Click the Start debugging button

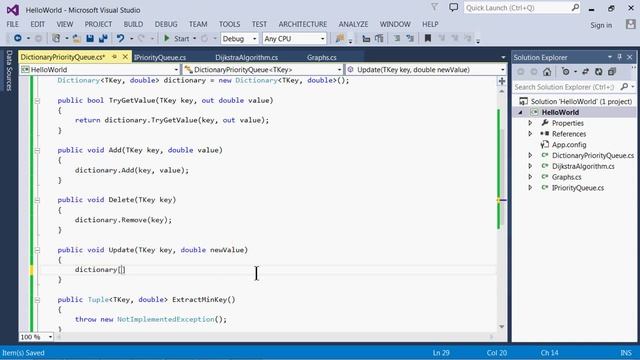point(177,38)
